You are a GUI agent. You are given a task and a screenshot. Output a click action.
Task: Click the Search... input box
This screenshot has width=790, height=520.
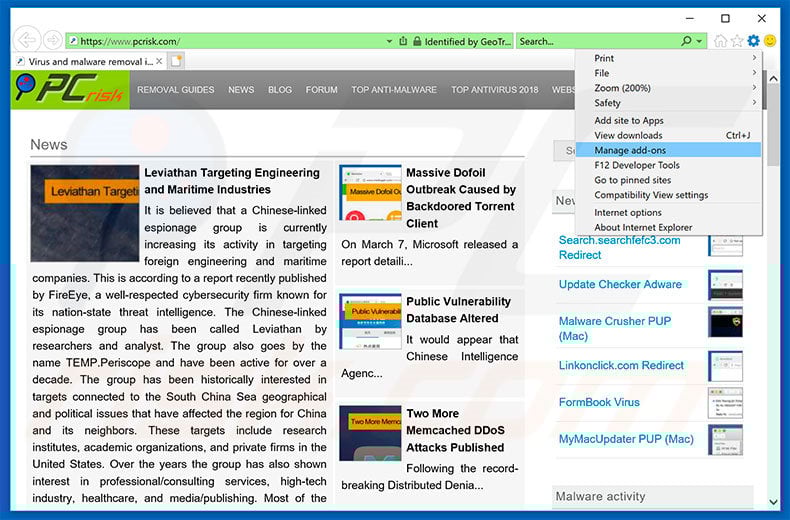[x=597, y=41]
